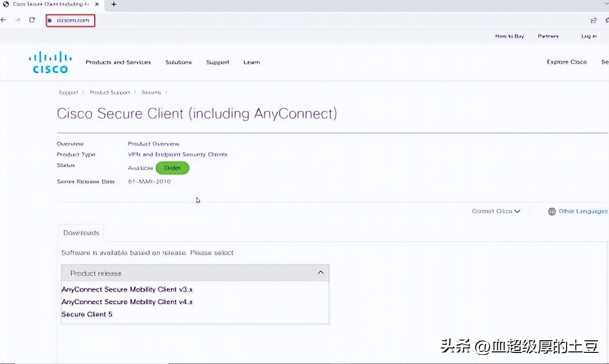Click the green Order button
Viewport: 609px width, 364px height.
(172, 168)
